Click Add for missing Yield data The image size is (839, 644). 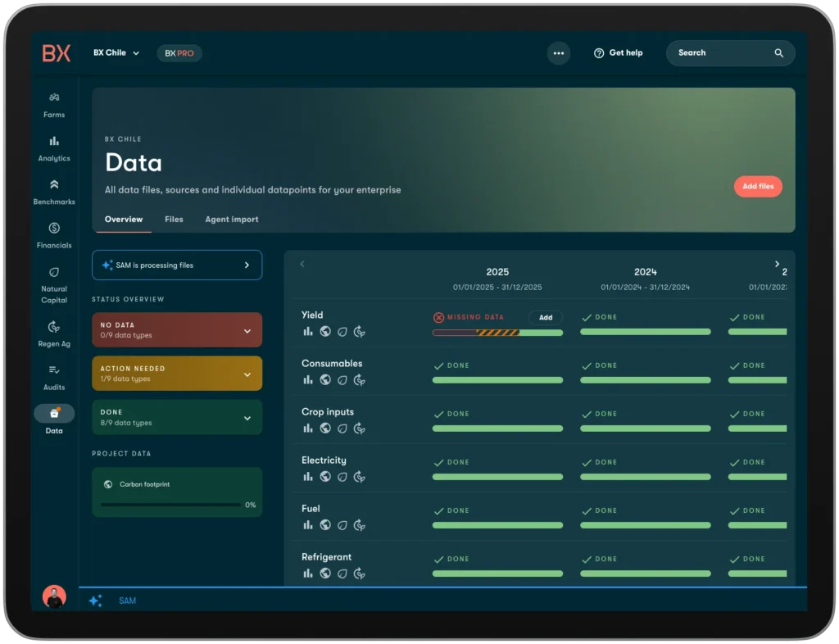point(546,317)
